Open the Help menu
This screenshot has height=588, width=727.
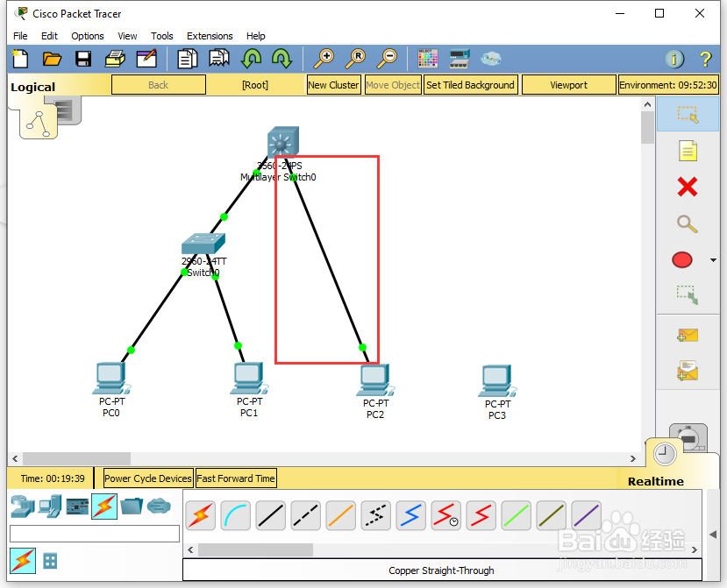point(255,36)
